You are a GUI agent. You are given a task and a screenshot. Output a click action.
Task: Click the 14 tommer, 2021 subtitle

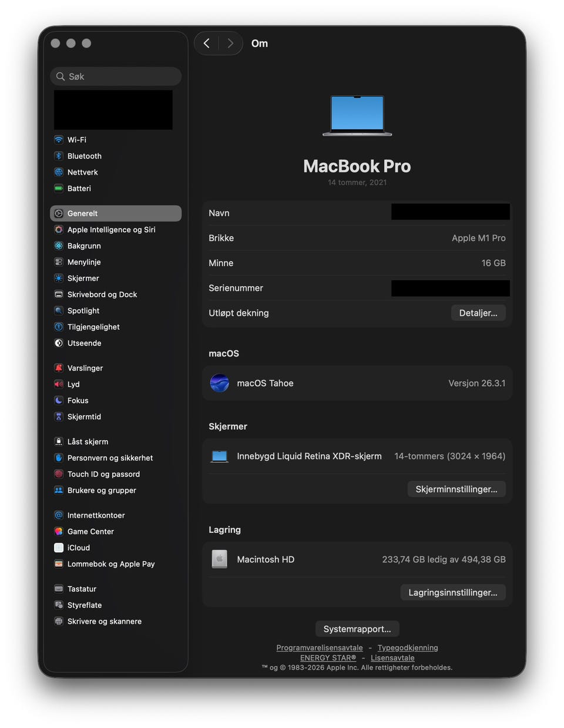(357, 182)
